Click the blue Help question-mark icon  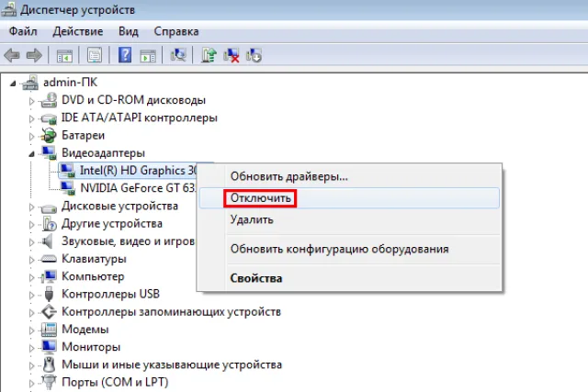(125, 55)
